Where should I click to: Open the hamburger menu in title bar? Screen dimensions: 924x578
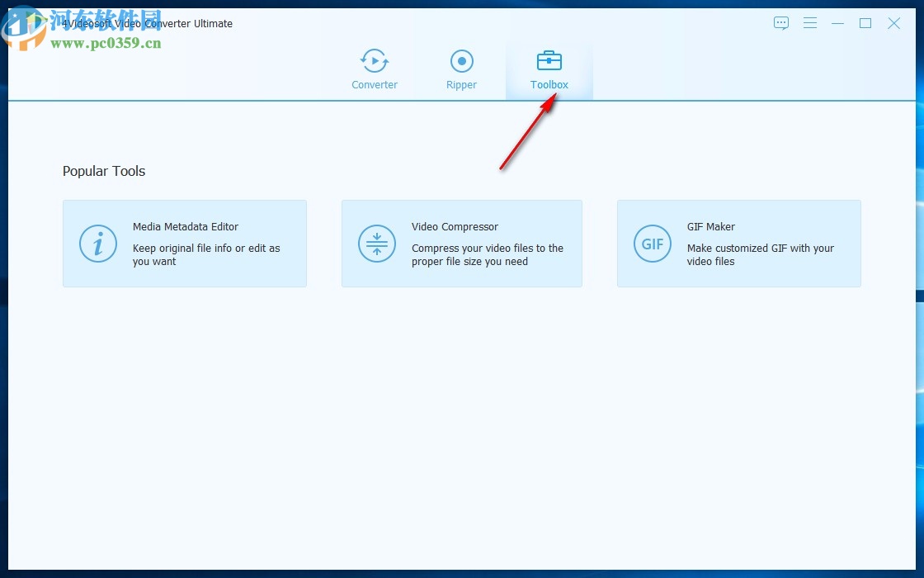tap(809, 23)
